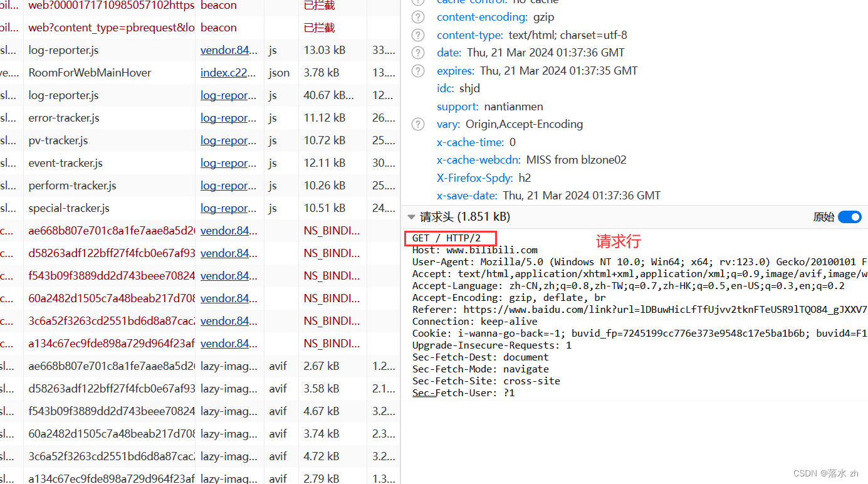The image size is (868, 484).
Task: Open index.c22 initiator link in RoomForWebMainHover row
Action: (x=229, y=73)
